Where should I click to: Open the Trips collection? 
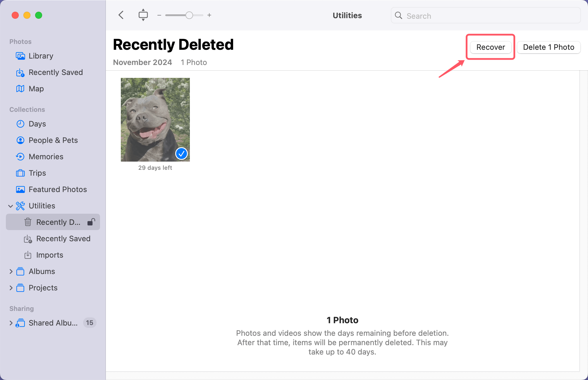37,173
